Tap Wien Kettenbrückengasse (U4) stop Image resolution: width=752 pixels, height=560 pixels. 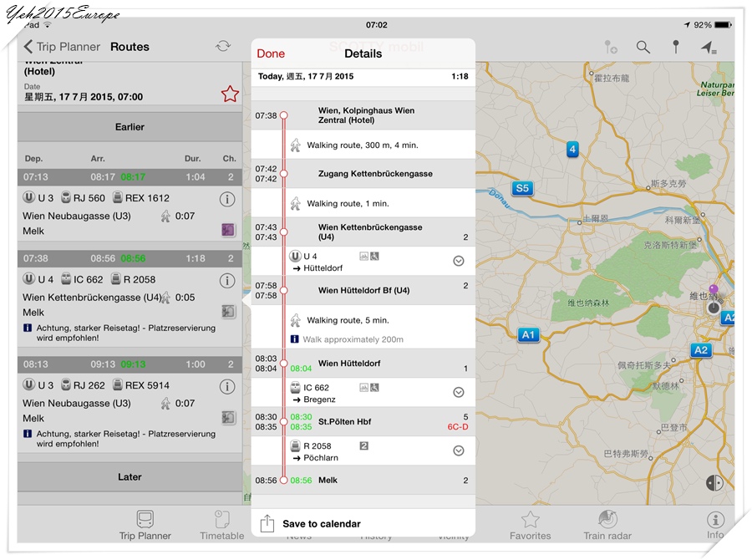pos(363,232)
